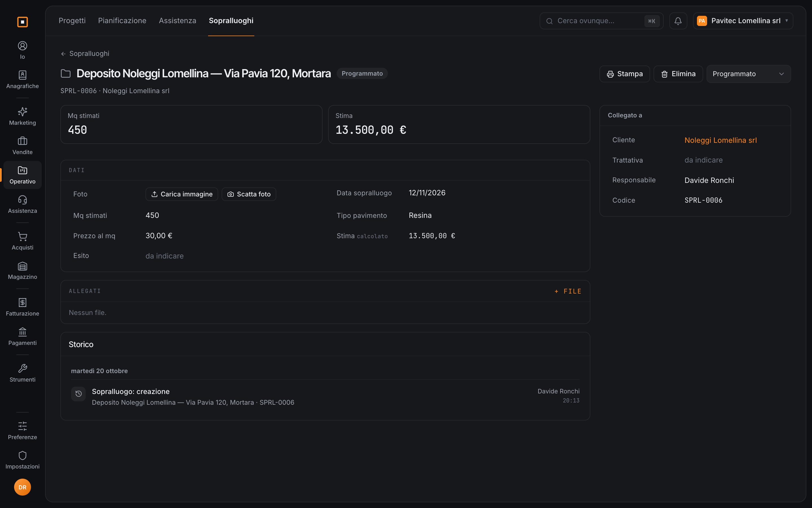Click the Responsabile value Davide Ronchi
The height and width of the screenshot is (508, 812).
[x=709, y=180]
